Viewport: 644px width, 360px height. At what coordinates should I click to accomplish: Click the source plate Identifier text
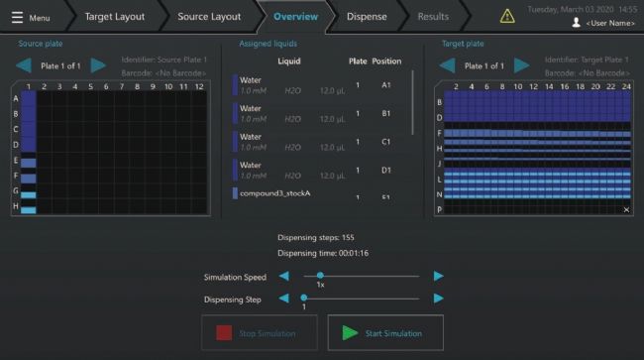point(163,60)
